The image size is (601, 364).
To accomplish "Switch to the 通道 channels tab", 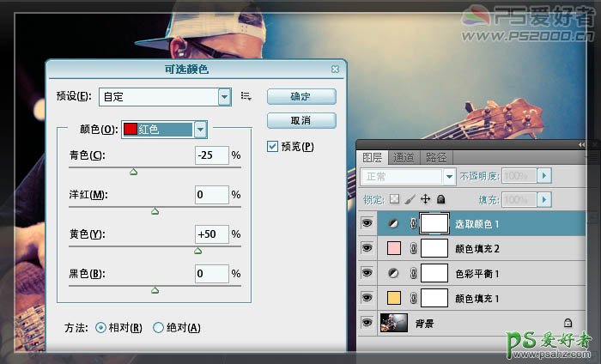I will click(x=404, y=157).
